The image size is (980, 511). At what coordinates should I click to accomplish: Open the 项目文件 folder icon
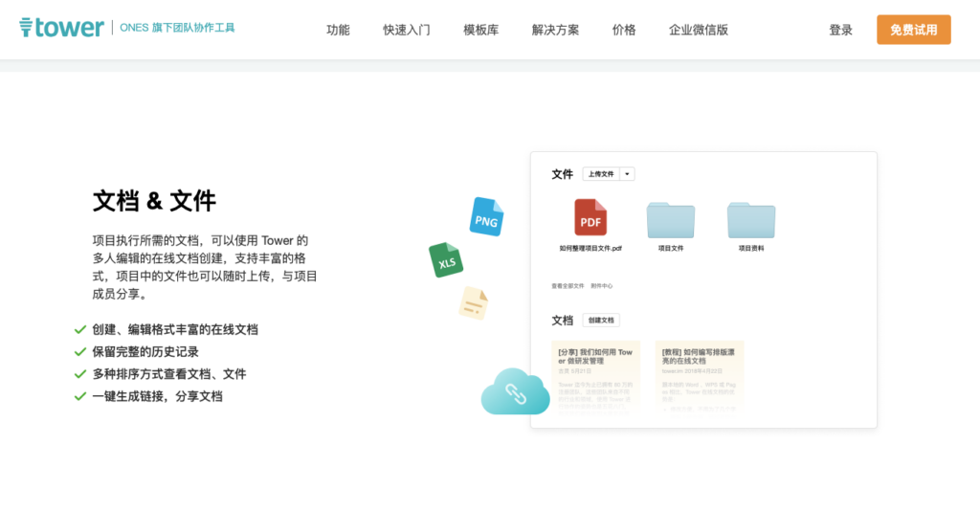point(670,220)
